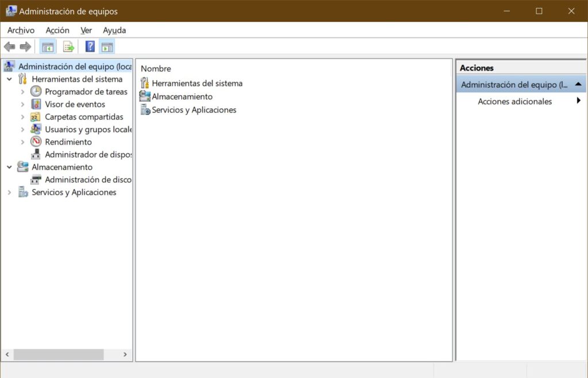Collapse the Herramientas del sistema tree node
This screenshot has width=588, height=378.
[x=9, y=79]
